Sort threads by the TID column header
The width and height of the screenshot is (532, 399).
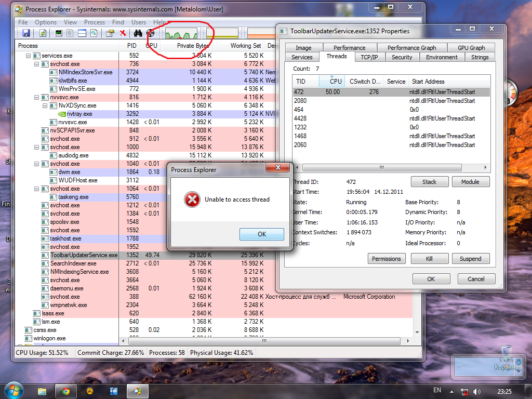tap(305, 82)
